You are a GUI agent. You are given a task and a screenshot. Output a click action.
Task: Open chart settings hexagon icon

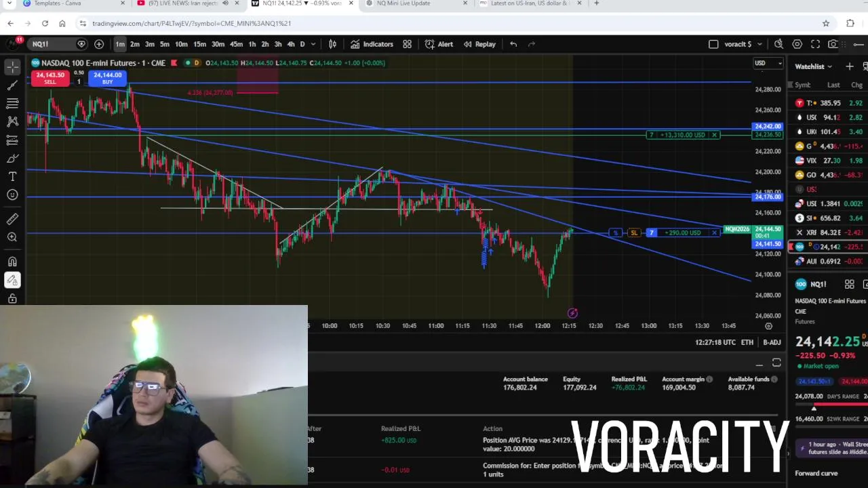[797, 44]
